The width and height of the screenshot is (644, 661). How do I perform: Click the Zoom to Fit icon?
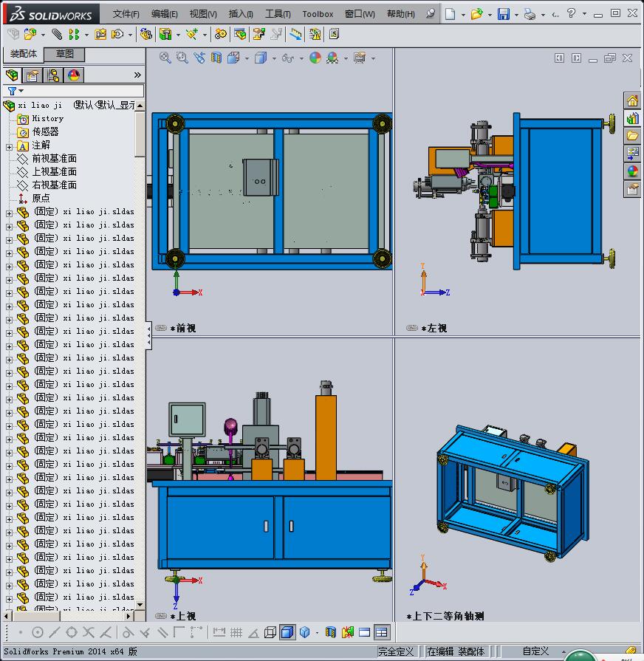point(165,58)
